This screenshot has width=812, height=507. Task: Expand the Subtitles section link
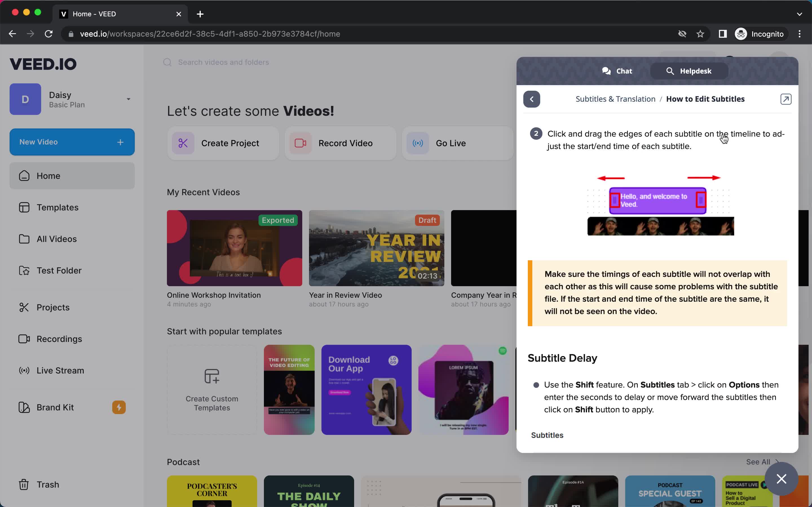point(547,435)
